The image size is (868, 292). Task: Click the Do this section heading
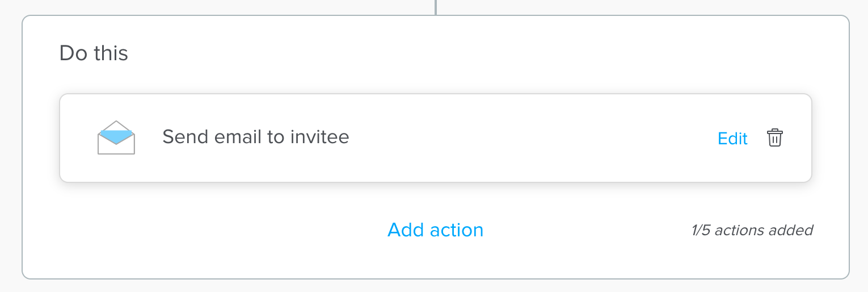94,53
